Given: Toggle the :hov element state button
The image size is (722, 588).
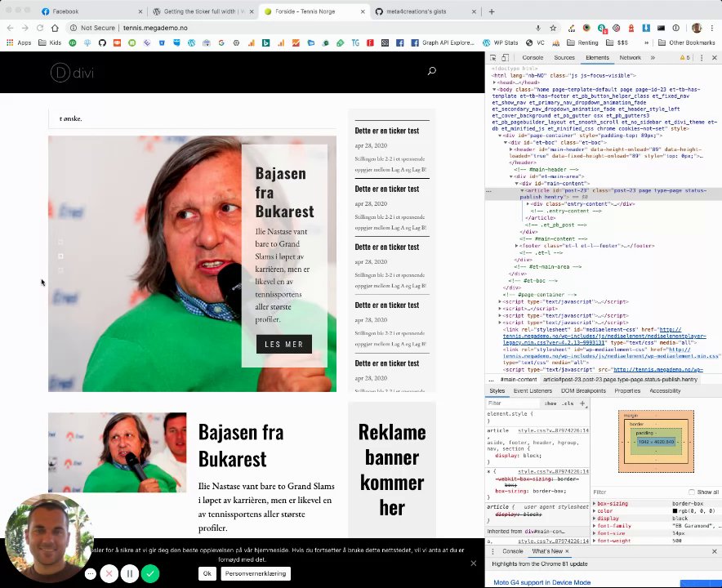Looking at the screenshot, I should click(550, 403).
